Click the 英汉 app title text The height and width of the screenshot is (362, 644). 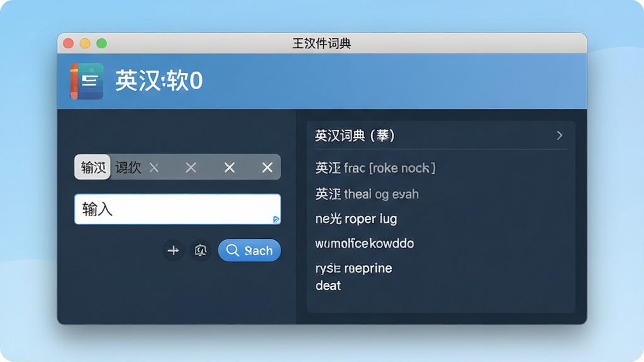[159, 80]
